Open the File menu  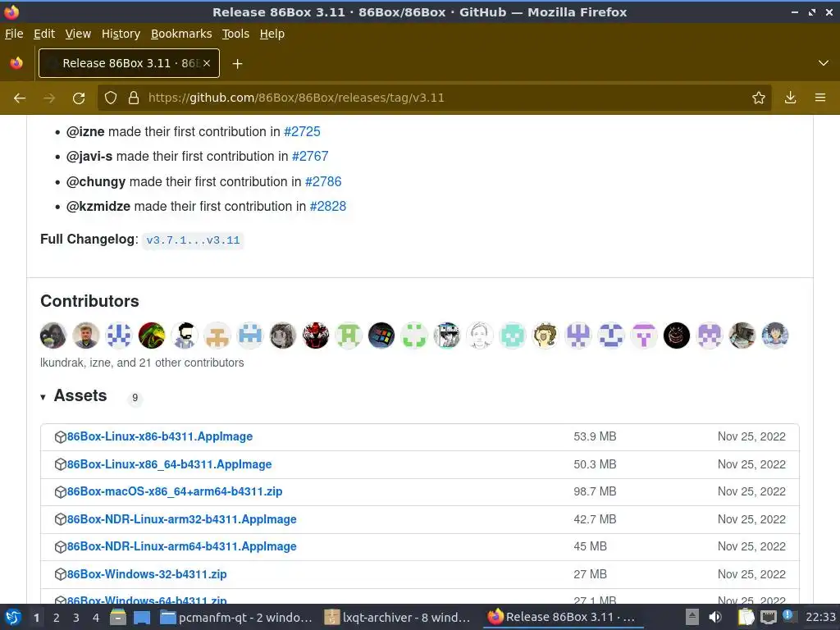pyautogui.click(x=14, y=34)
